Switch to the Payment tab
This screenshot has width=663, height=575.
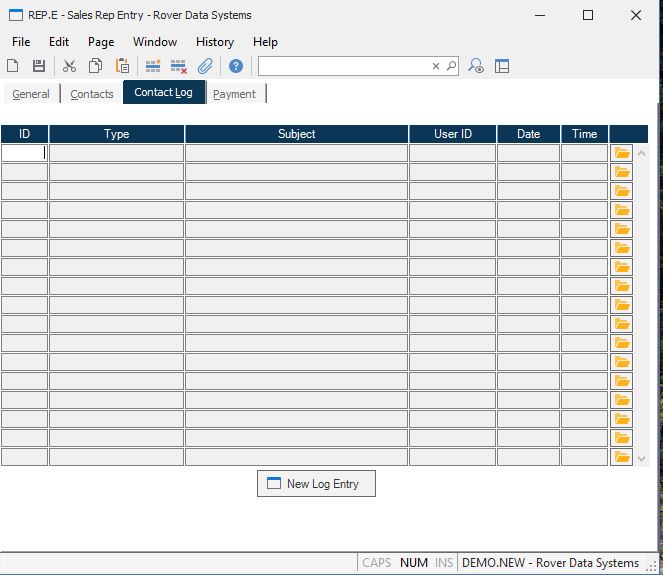pyautogui.click(x=235, y=94)
